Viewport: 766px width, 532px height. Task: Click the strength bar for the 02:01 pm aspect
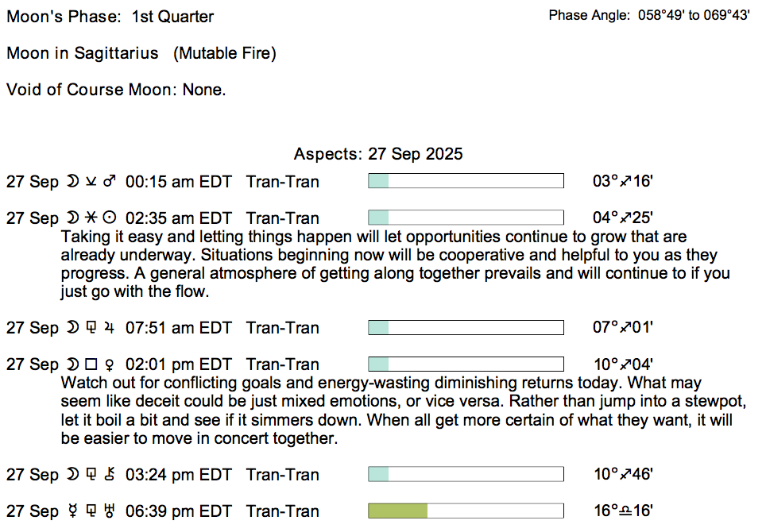point(466,364)
